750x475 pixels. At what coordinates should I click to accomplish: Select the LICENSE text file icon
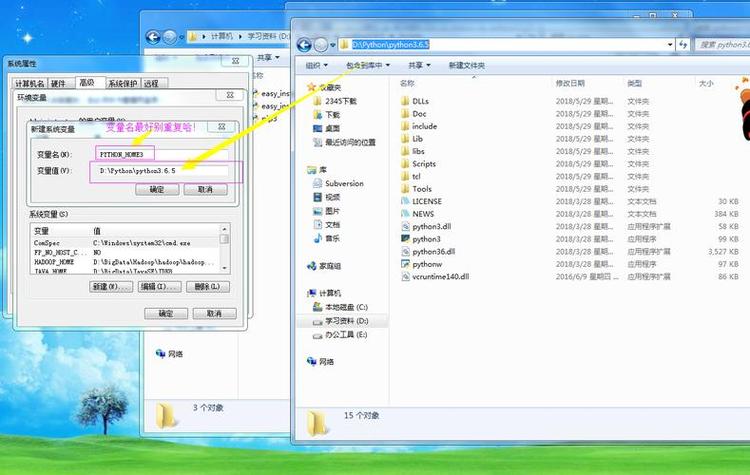(405, 201)
